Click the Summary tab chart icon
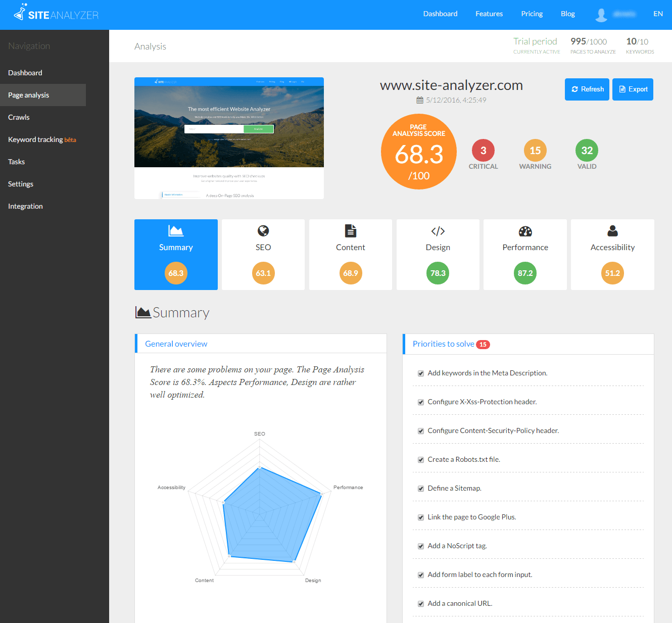672x623 pixels. click(176, 231)
